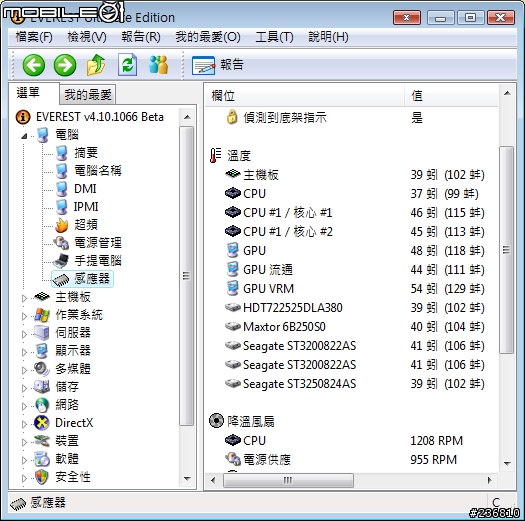Click the shield icon for 安全性
Image resolution: width=525 pixels, height=521 pixels.
[x=42, y=477]
